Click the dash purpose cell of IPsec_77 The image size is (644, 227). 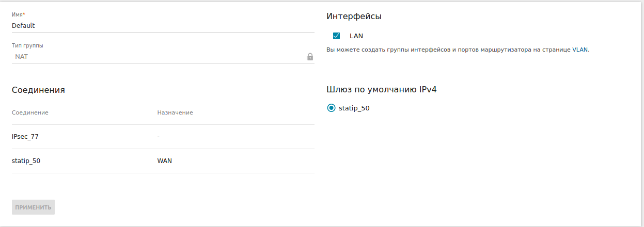159,137
